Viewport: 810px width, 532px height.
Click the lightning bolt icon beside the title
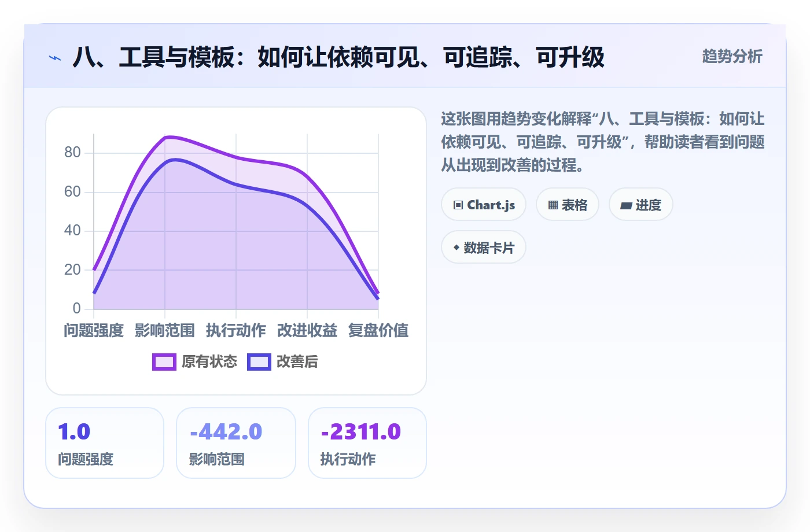pyautogui.click(x=55, y=58)
